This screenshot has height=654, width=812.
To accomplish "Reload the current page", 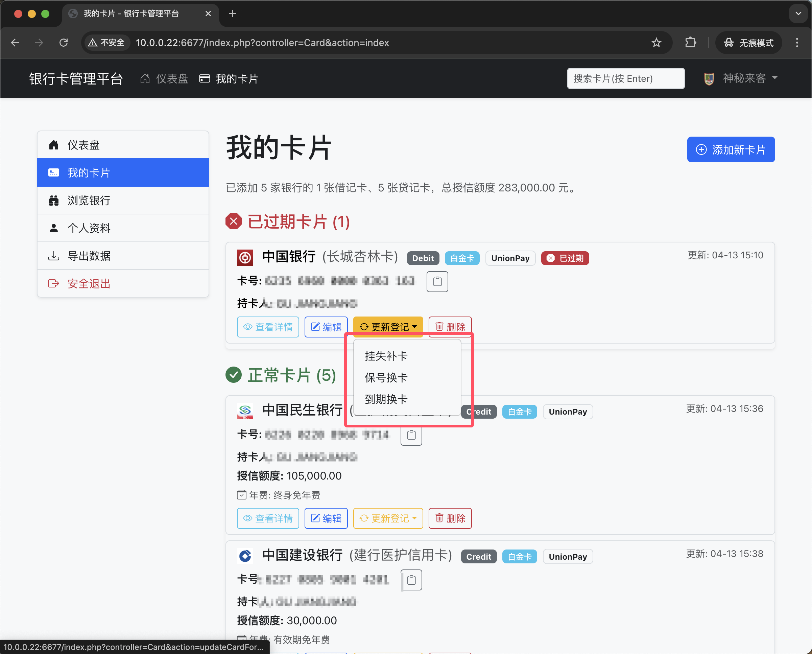I will pyautogui.click(x=64, y=43).
